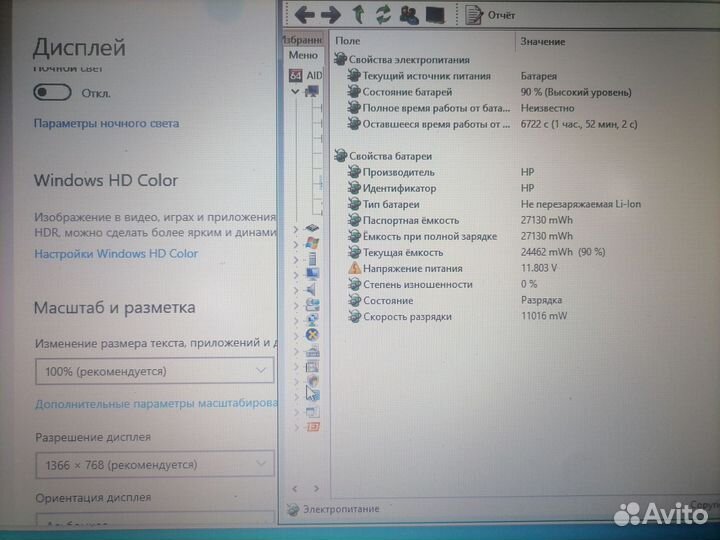Select the Motherboard category icon in the tree
Screen dimensions: 720x540
pos(312,228)
